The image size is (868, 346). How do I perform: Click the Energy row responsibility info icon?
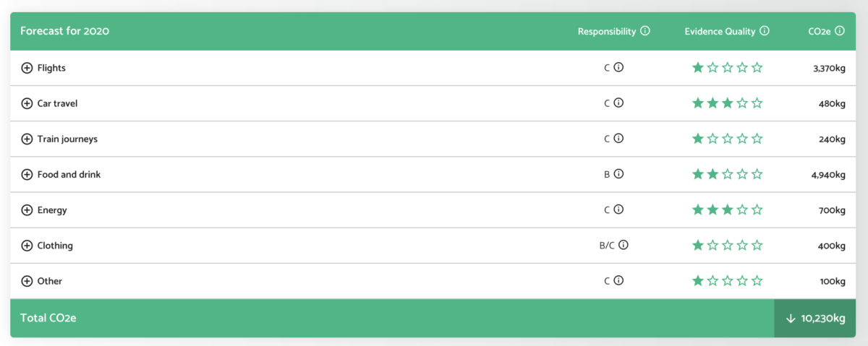pyautogui.click(x=618, y=209)
